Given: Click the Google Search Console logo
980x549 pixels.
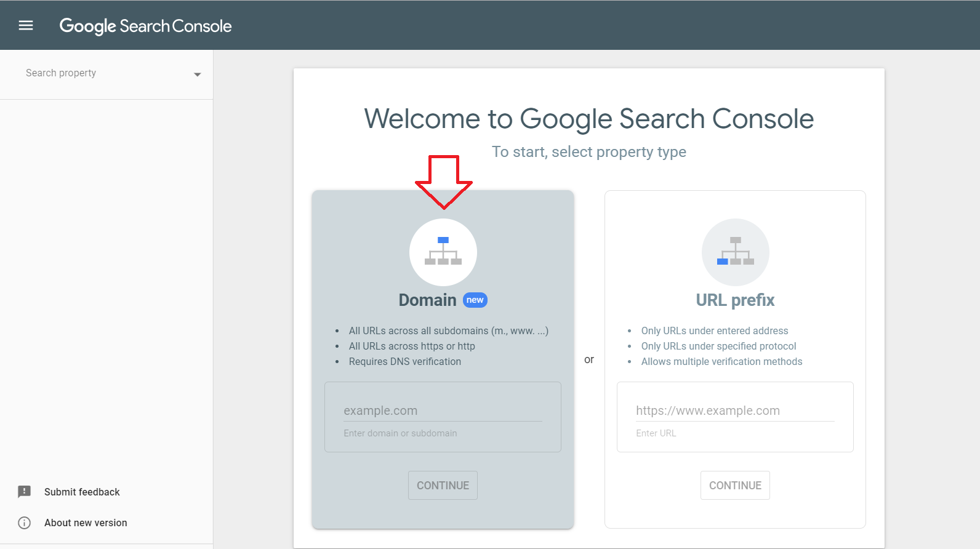Looking at the screenshot, I should coord(145,26).
